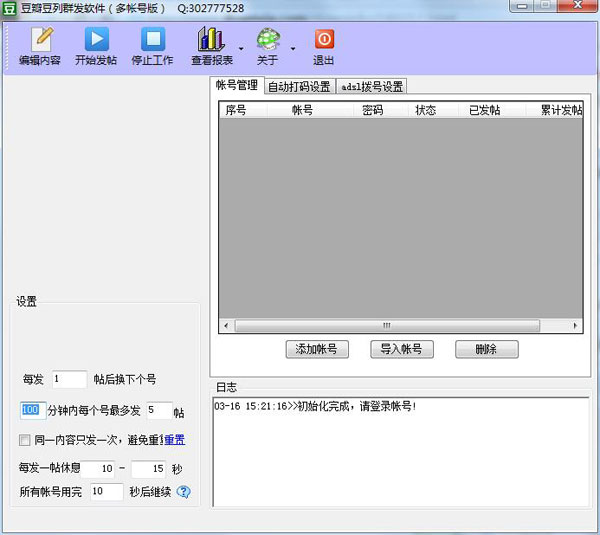Click the red 退出 exit icon

(324, 46)
